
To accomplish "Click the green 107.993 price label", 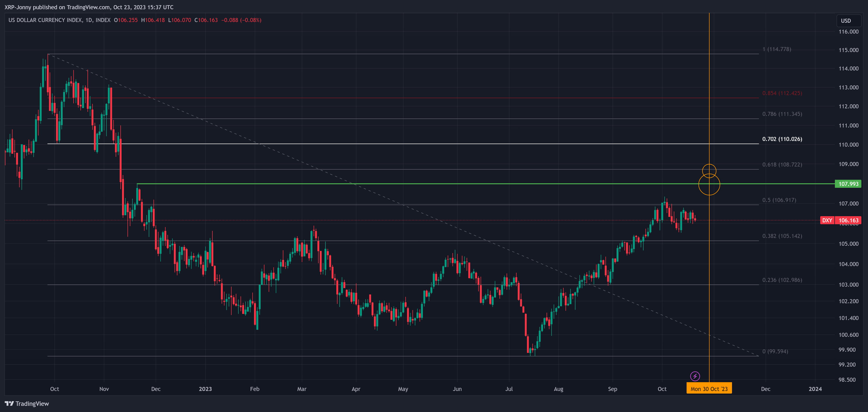I will pyautogui.click(x=848, y=184).
